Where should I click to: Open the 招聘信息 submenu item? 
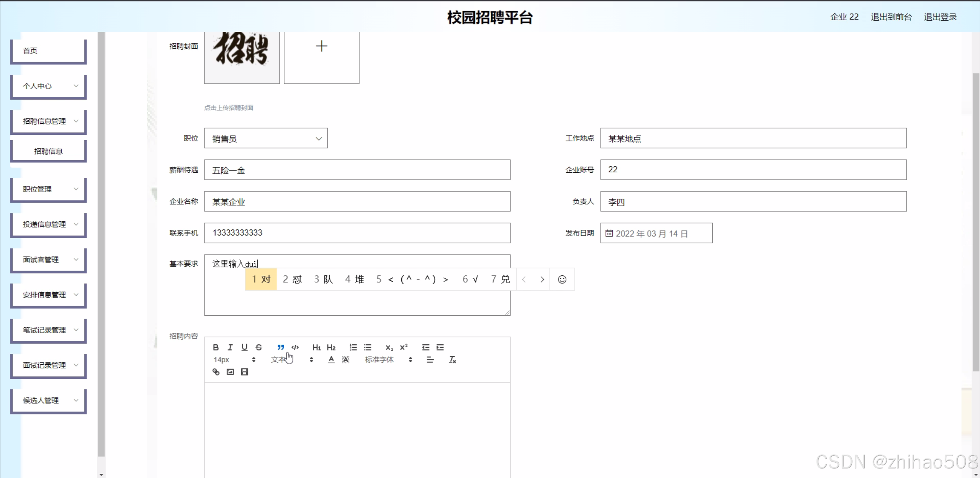48,151
